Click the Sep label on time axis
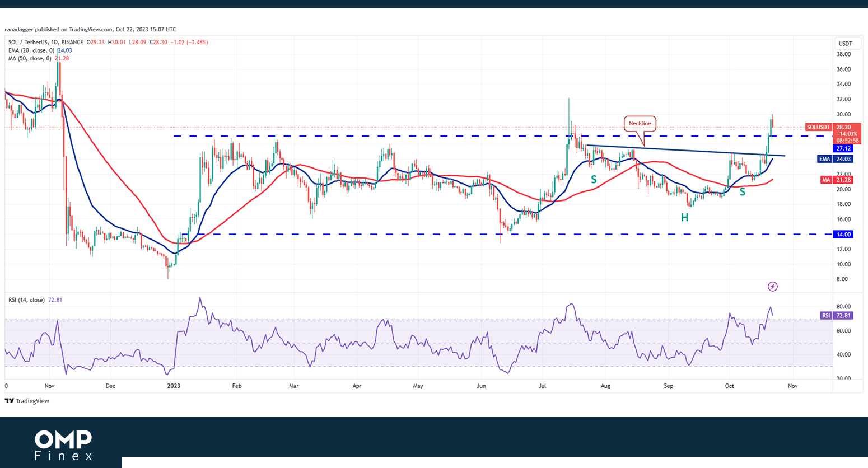This screenshot has width=868, height=468. [x=668, y=386]
